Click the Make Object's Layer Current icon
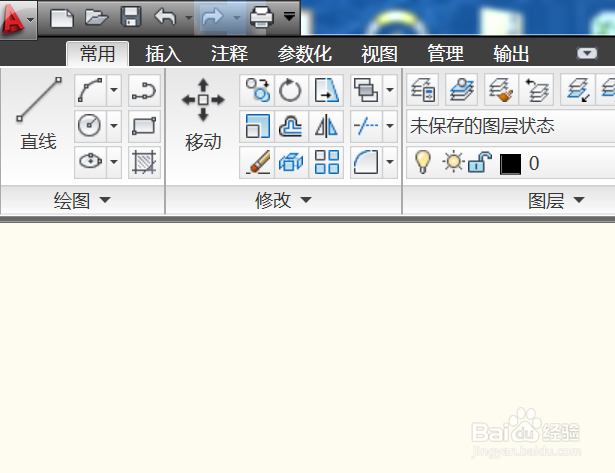 (x=461, y=90)
